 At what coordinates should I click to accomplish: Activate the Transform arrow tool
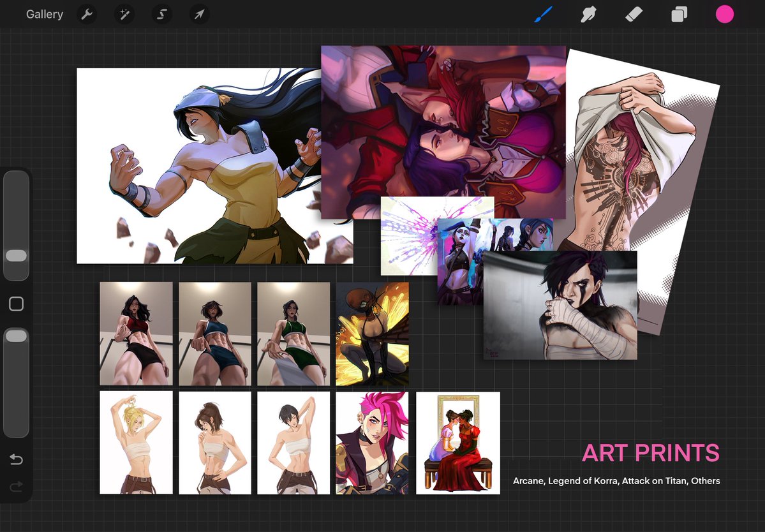click(199, 14)
